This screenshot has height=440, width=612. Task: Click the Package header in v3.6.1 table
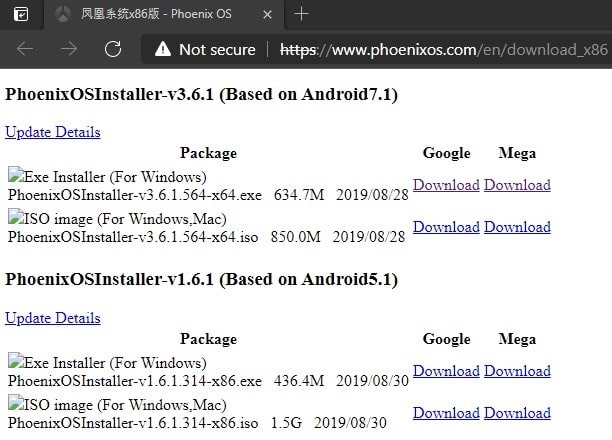(208, 153)
